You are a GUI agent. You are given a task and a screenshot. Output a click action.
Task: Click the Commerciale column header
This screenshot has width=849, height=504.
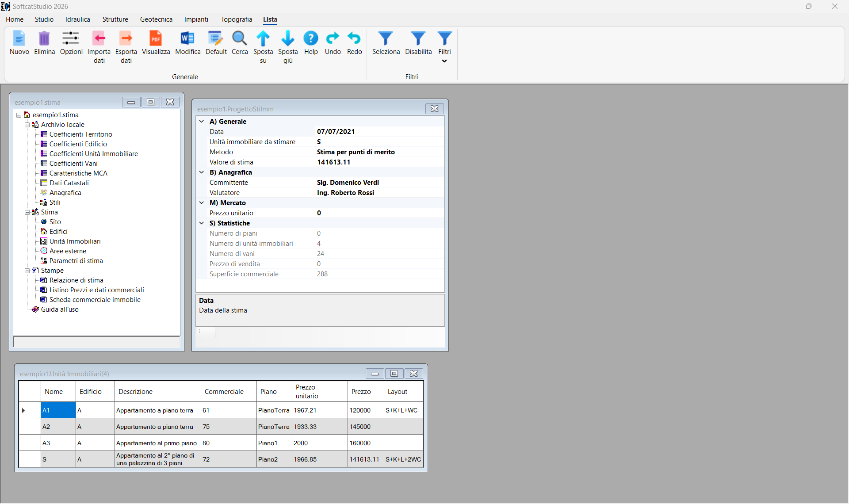[x=229, y=392]
